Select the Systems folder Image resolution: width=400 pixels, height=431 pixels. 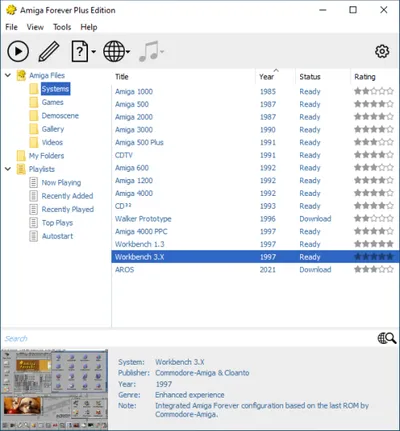click(55, 89)
